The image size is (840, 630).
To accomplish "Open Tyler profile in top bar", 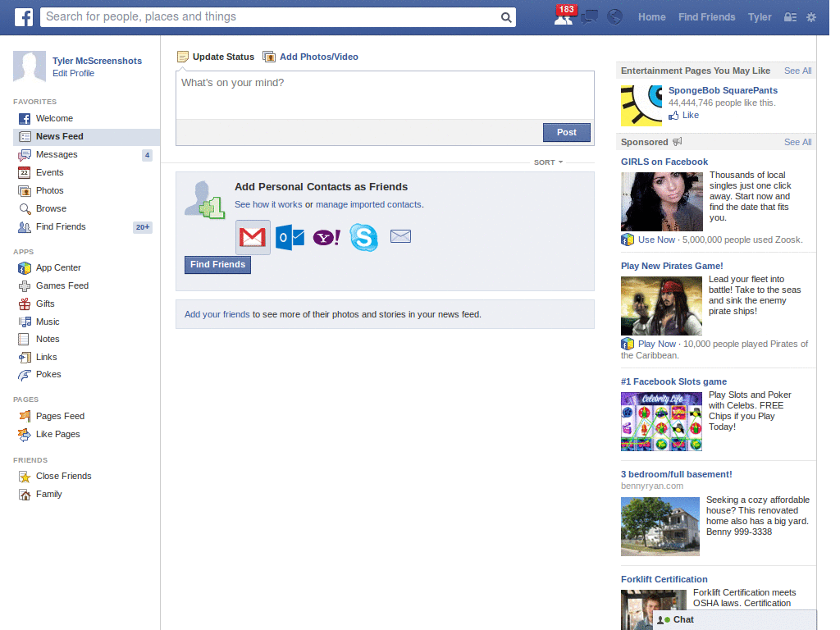I will (x=760, y=17).
